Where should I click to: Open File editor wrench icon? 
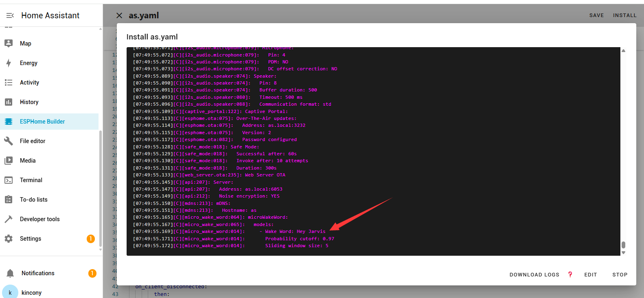click(x=9, y=141)
